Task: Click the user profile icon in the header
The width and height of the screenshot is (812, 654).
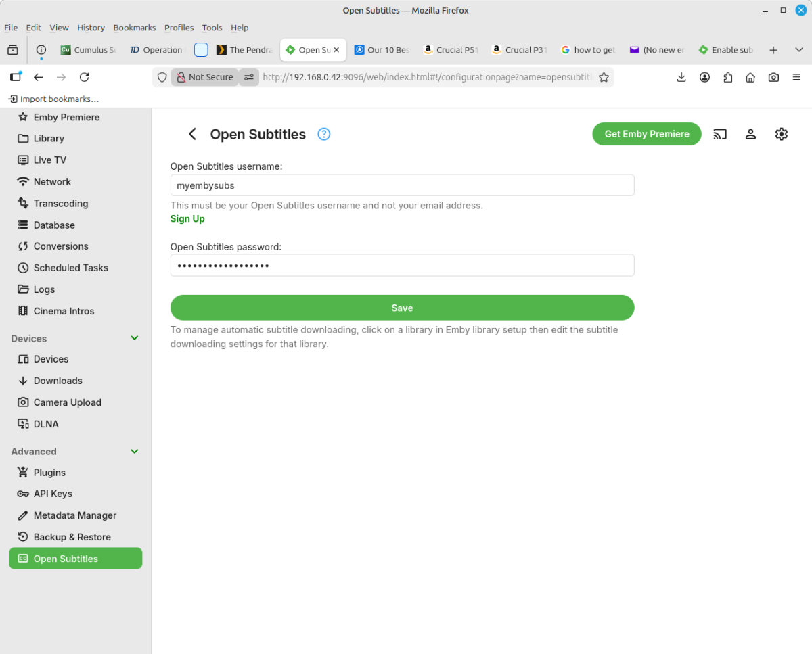Action: [x=750, y=134]
